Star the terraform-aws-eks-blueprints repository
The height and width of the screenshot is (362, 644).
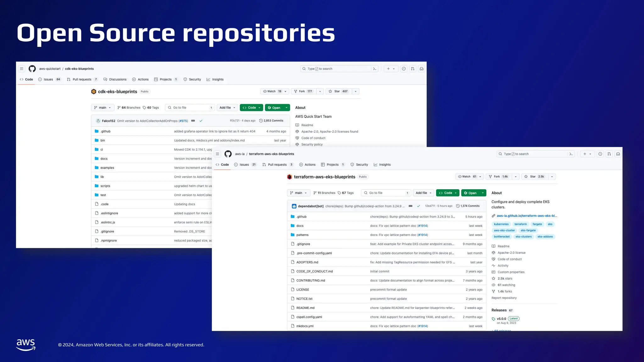point(534,177)
